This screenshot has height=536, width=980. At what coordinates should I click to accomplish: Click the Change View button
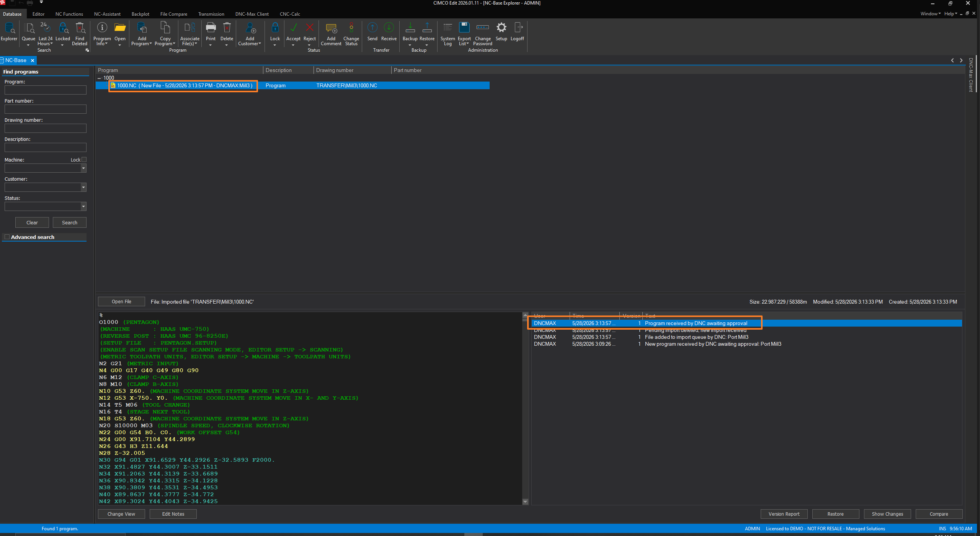point(121,514)
